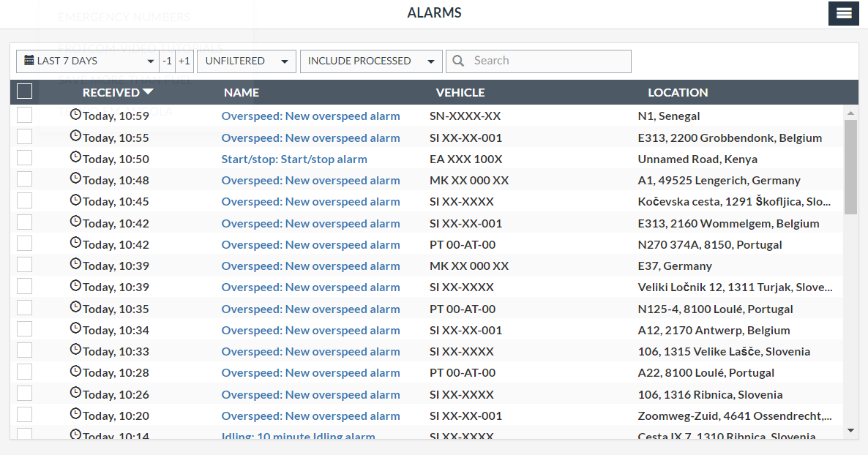Expand the Unfiltered dropdown

[246, 61]
